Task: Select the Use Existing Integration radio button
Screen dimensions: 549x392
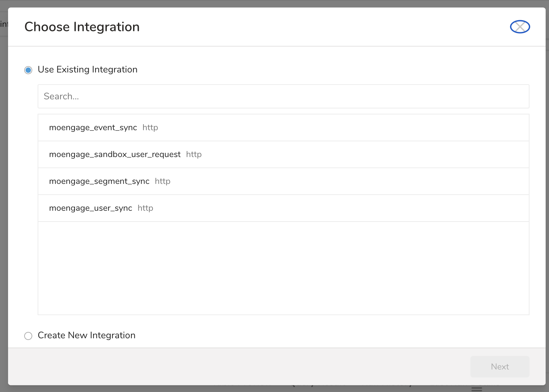Action: coord(28,70)
